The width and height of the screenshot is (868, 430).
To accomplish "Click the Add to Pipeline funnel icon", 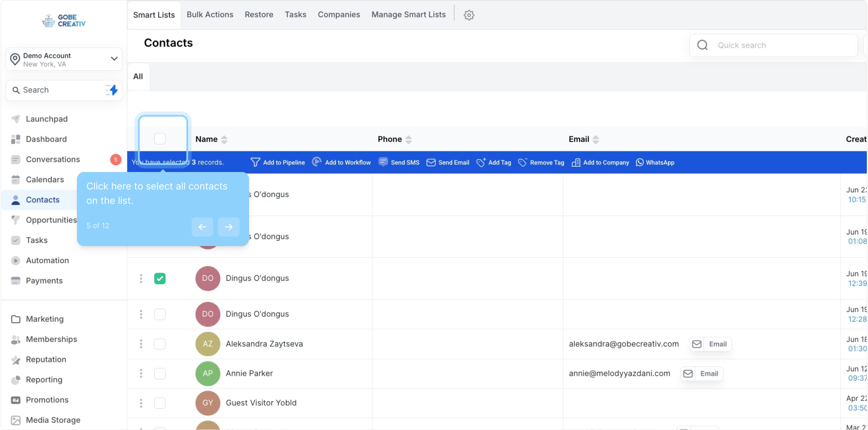I will [255, 162].
